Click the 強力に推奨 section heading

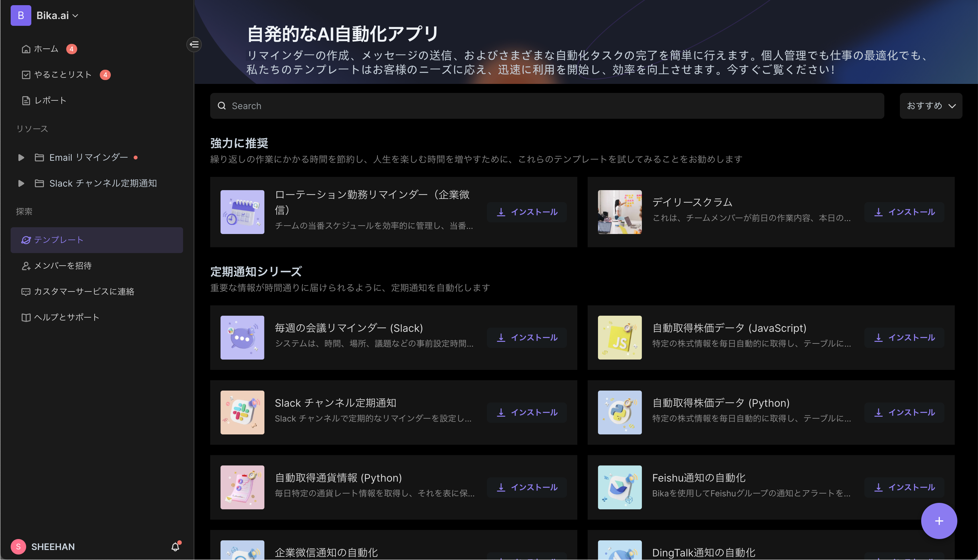click(239, 143)
